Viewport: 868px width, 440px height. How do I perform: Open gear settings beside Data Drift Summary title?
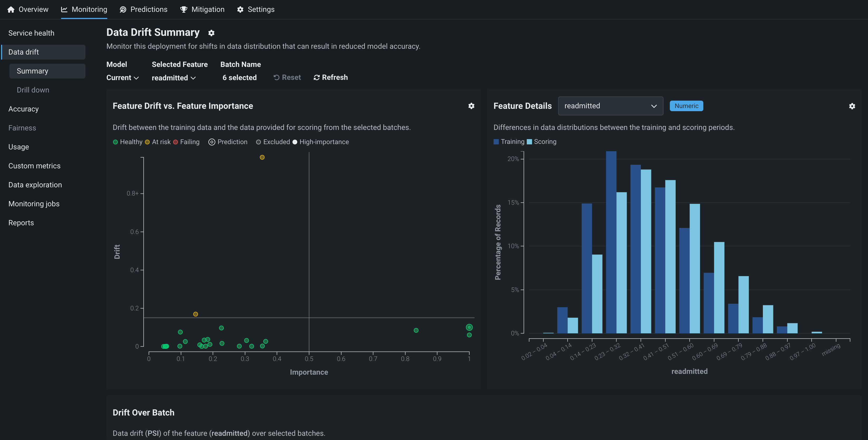click(211, 33)
